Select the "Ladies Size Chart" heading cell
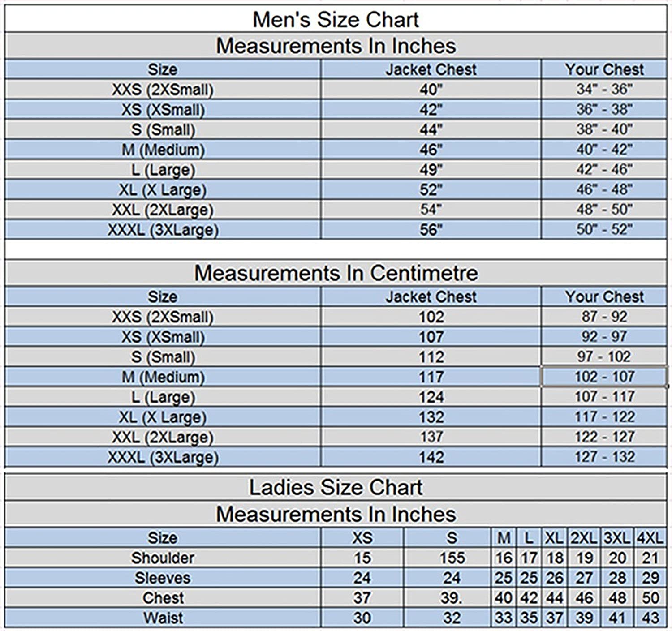The image size is (672, 631). (336, 488)
